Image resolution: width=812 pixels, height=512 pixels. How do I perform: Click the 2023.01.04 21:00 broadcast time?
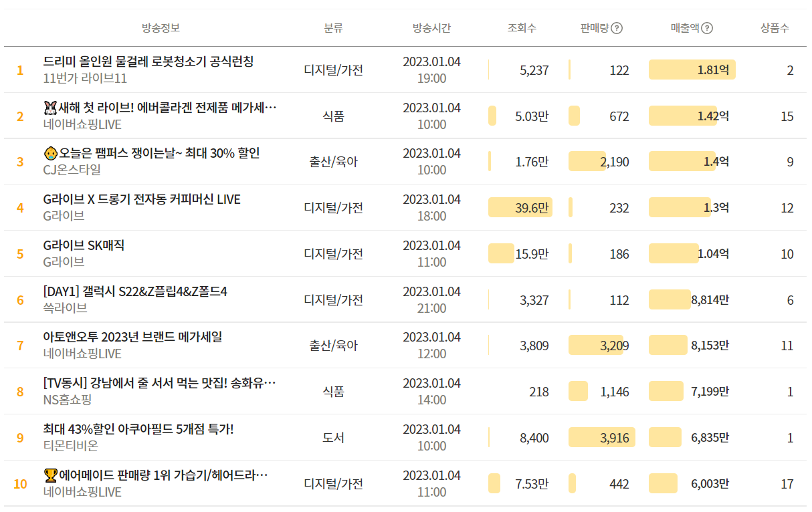pyautogui.click(x=431, y=299)
